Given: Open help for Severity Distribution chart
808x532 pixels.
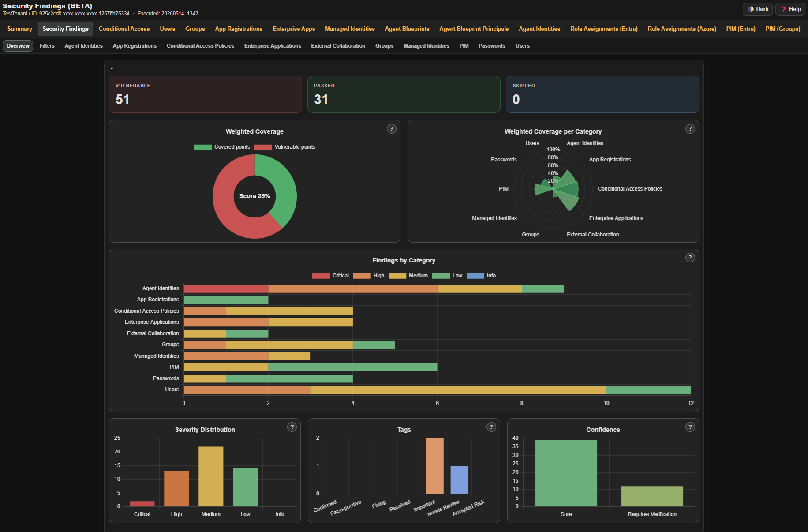Looking at the screenshot, I should click(x=292, y=427).
